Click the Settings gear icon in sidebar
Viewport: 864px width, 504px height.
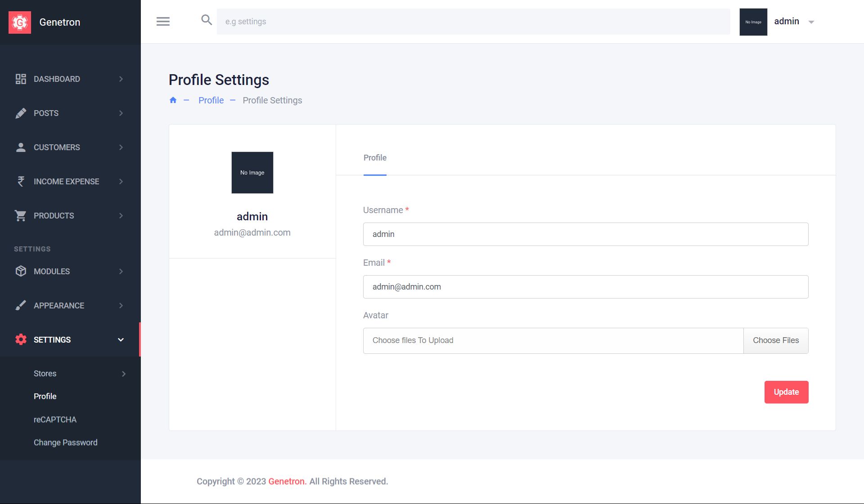(x=21, y=340)
